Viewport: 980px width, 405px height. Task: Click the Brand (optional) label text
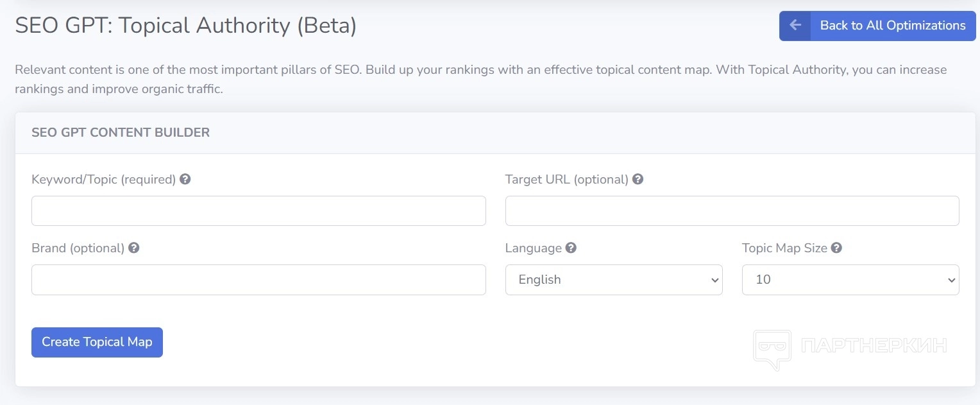coord(78,248)
